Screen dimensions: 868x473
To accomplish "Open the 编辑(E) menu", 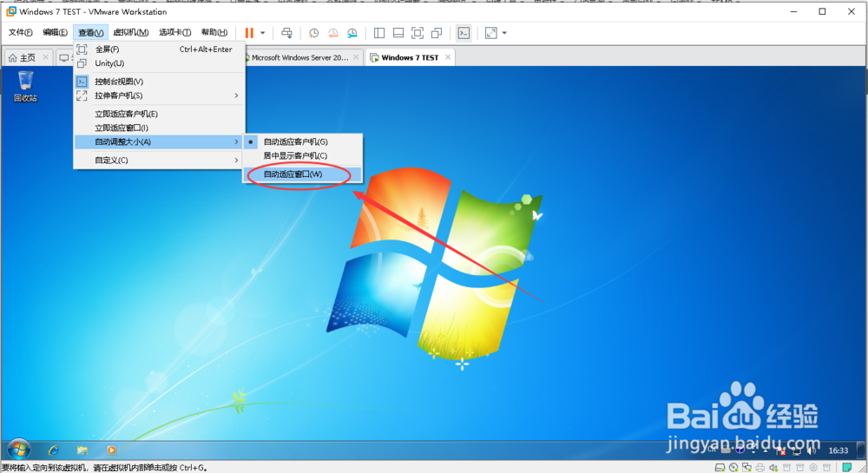I will click(55, 33).
